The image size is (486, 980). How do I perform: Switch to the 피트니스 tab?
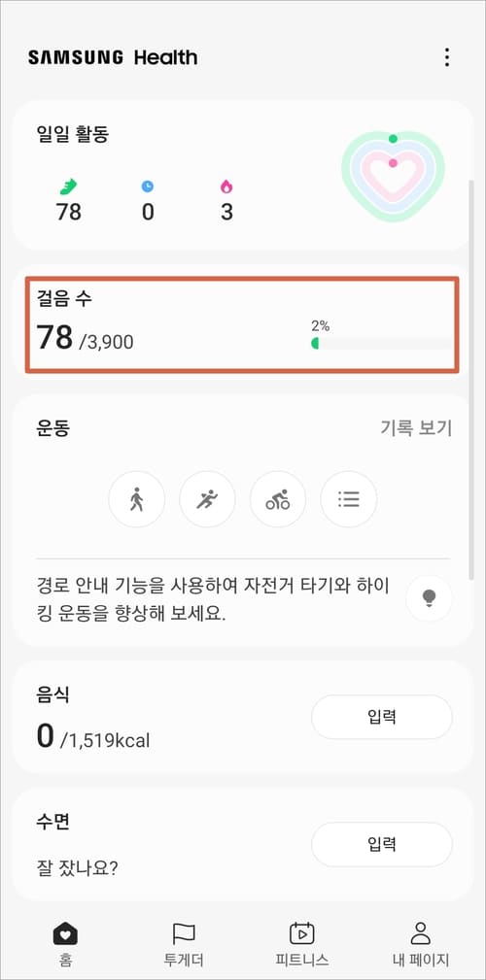click(x=302, y=944)
